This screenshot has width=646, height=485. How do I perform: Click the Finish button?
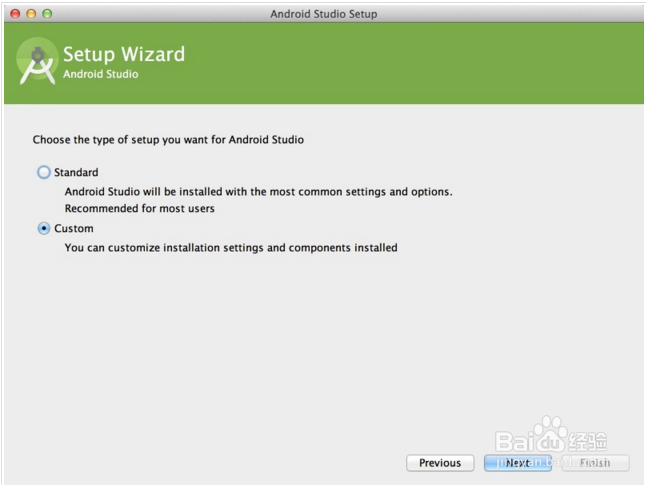(x=595, y=463)
